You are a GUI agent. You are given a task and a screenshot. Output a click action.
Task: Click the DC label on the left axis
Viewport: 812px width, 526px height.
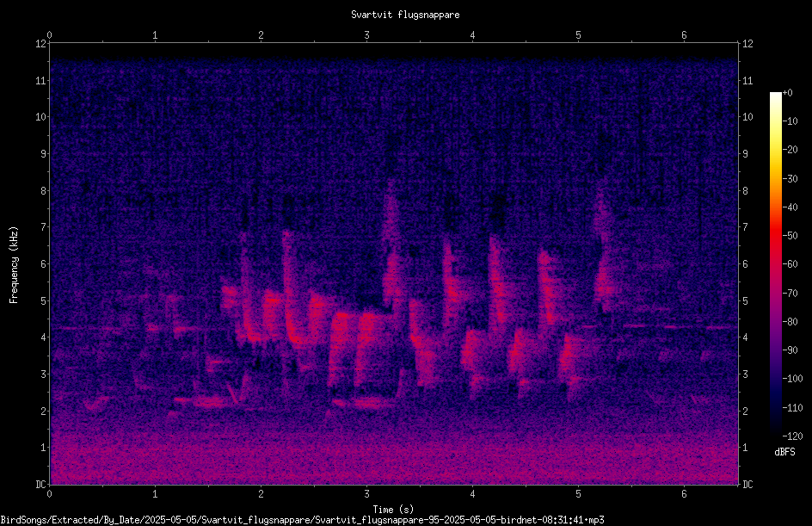pos(41,485)
